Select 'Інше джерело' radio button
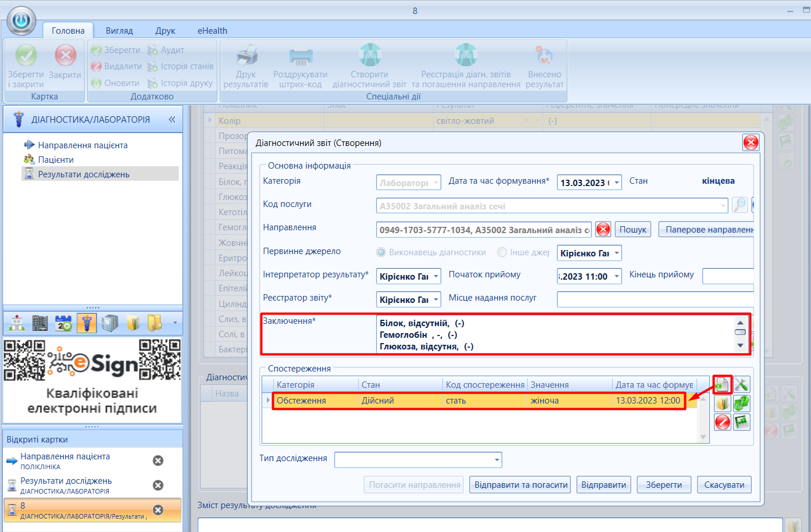This screenshot has height=532, width=811. click(502, 252)
